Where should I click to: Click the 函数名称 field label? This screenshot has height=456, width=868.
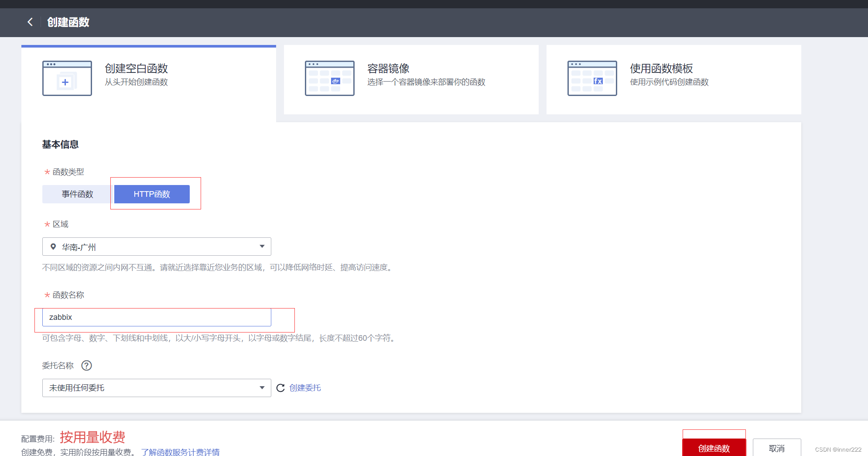(x=68, y=295)
